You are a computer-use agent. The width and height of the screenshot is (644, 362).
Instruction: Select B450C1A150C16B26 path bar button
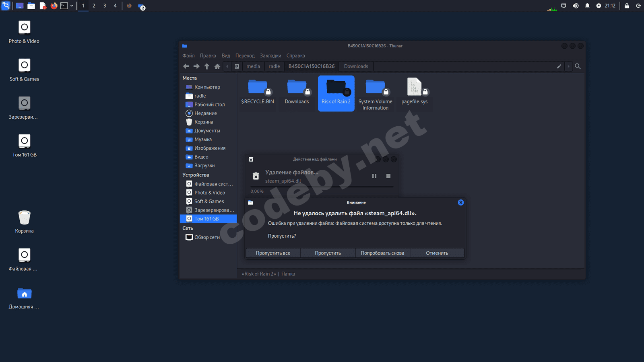pos(312,66)
